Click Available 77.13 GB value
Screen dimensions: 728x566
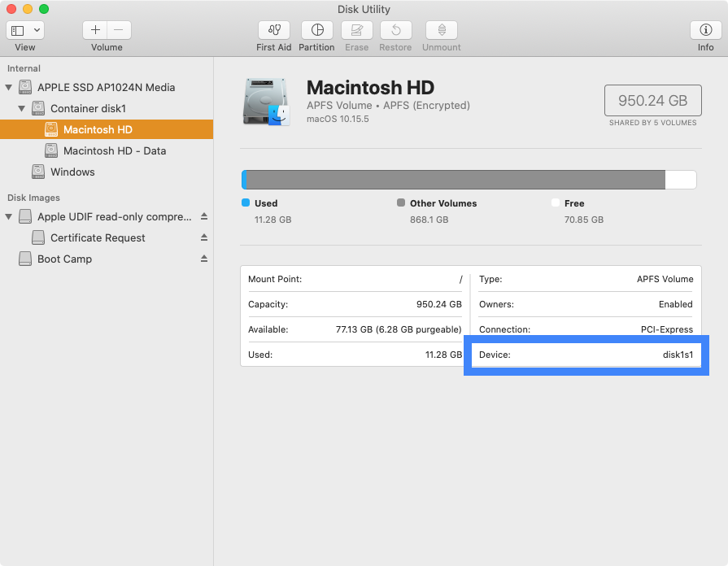[x=399, y=329]
